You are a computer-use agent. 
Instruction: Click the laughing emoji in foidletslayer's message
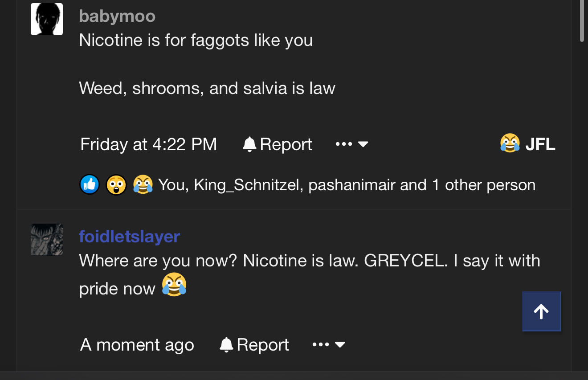click(174, 285)
